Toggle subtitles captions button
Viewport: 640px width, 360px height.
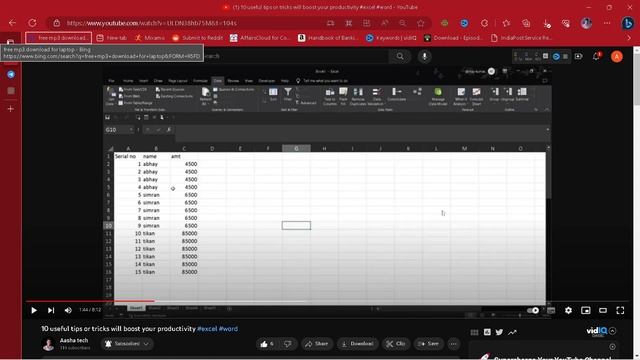(x=551, y=311)
